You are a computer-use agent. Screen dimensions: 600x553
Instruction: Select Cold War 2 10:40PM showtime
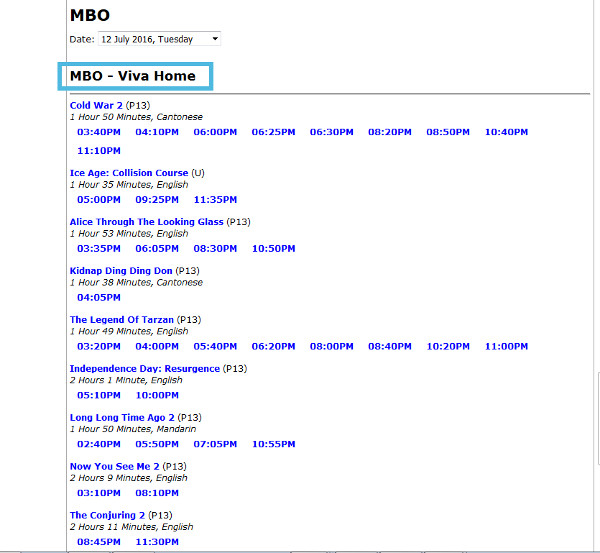point(506,132)
